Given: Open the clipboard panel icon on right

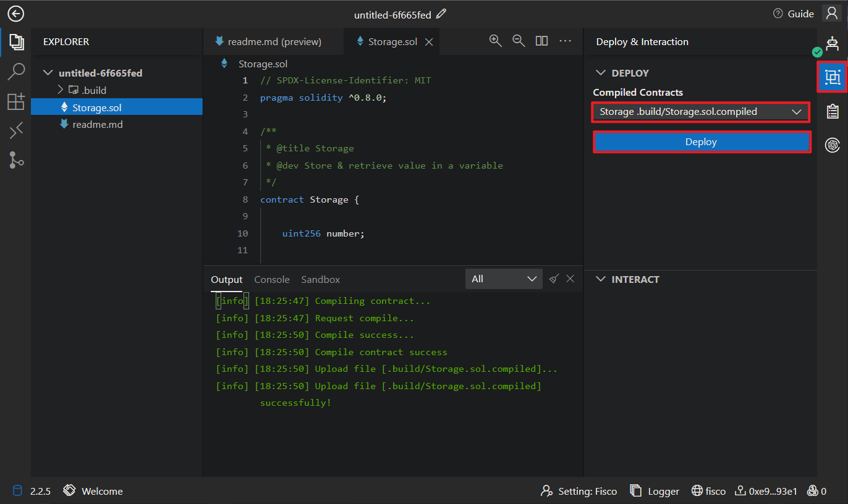Looking at the screenshot, I should [833, 111].
